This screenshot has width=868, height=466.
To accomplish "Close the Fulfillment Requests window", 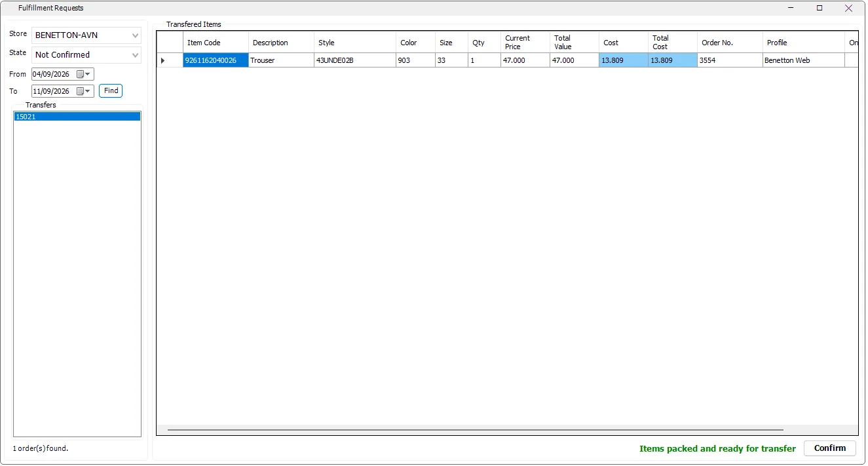I will (x=849, y=9).
